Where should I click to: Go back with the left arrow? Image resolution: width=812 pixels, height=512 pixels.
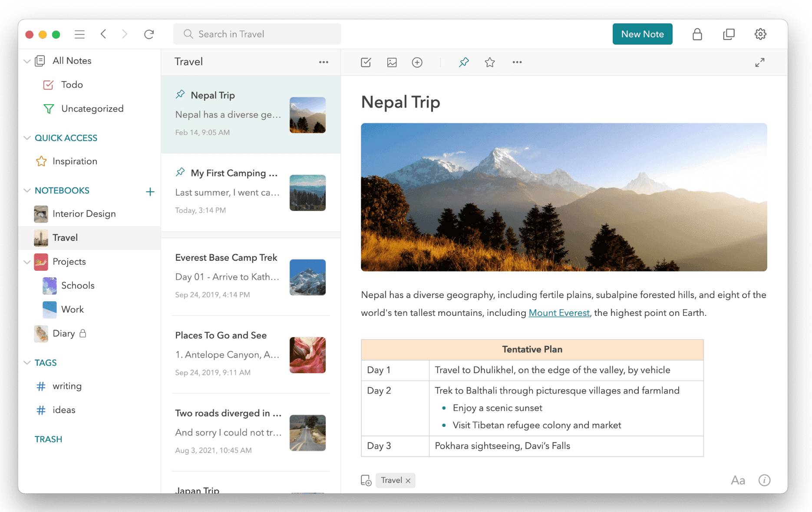click(x=103, y=34)
